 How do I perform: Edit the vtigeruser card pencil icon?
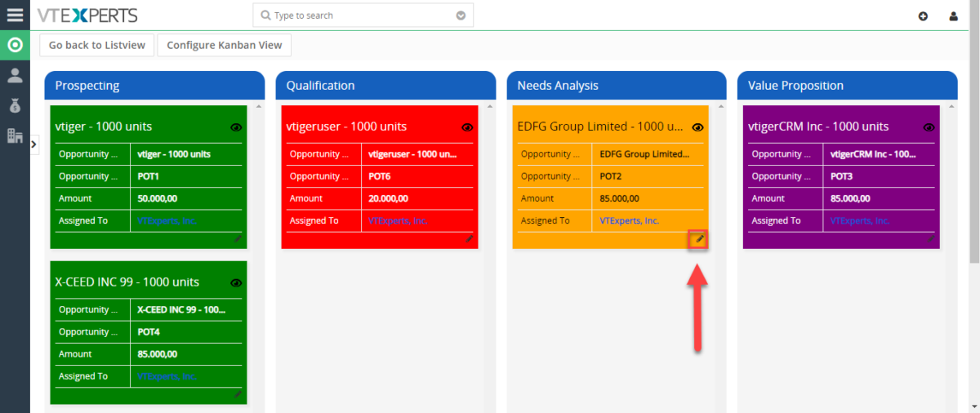pos(469,238)
